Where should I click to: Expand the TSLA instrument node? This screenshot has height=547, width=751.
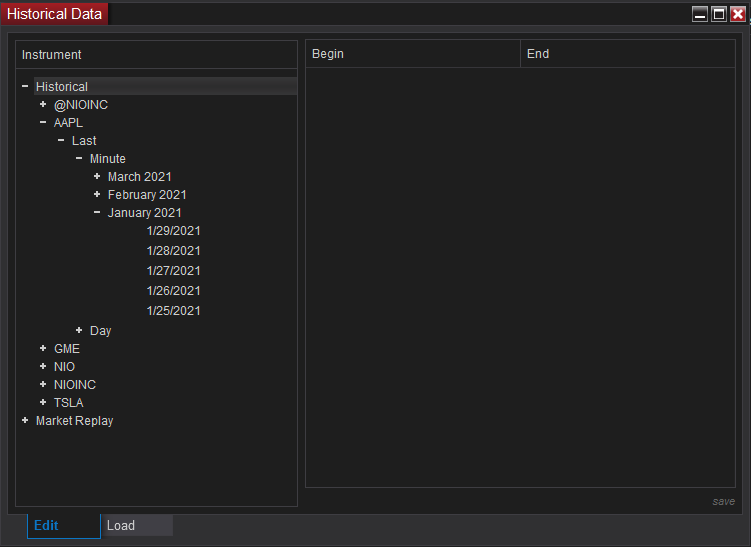[43, 402]
